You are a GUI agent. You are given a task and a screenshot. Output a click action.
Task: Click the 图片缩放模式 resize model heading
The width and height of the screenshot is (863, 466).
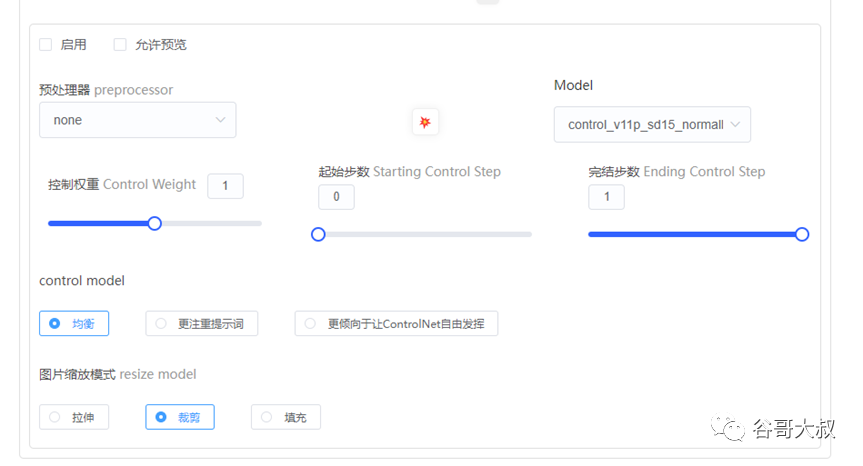[117, 374]
